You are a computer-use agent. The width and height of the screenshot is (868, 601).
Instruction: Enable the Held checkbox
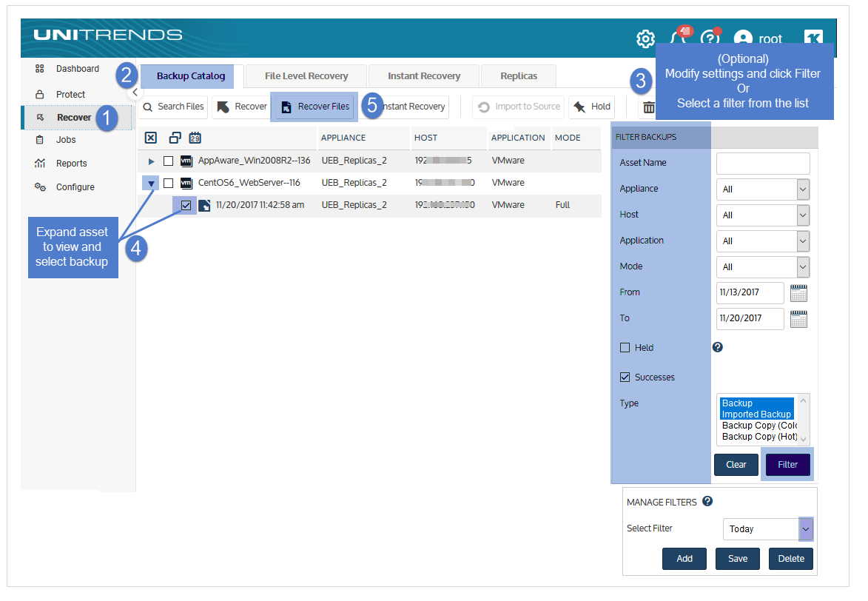coord(625,348)
